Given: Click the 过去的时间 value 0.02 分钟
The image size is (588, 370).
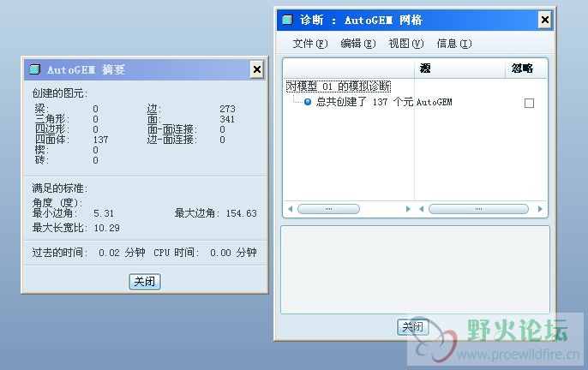Looking at the screenshot, I should (122, 253).
